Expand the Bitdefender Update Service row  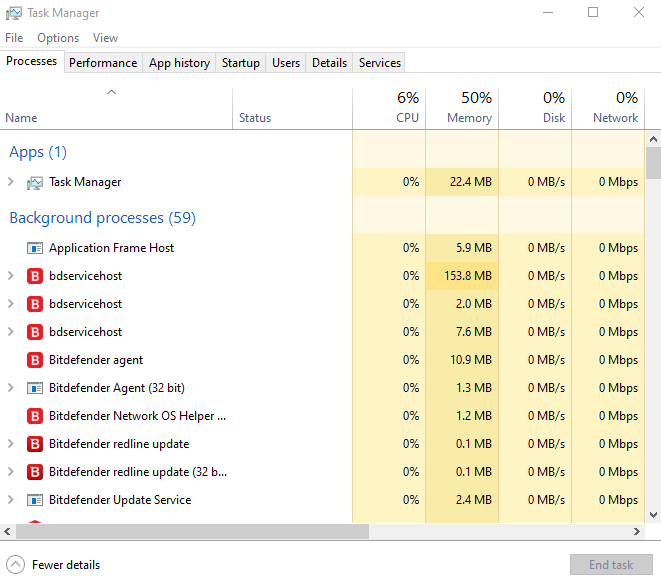pos(11,500)
